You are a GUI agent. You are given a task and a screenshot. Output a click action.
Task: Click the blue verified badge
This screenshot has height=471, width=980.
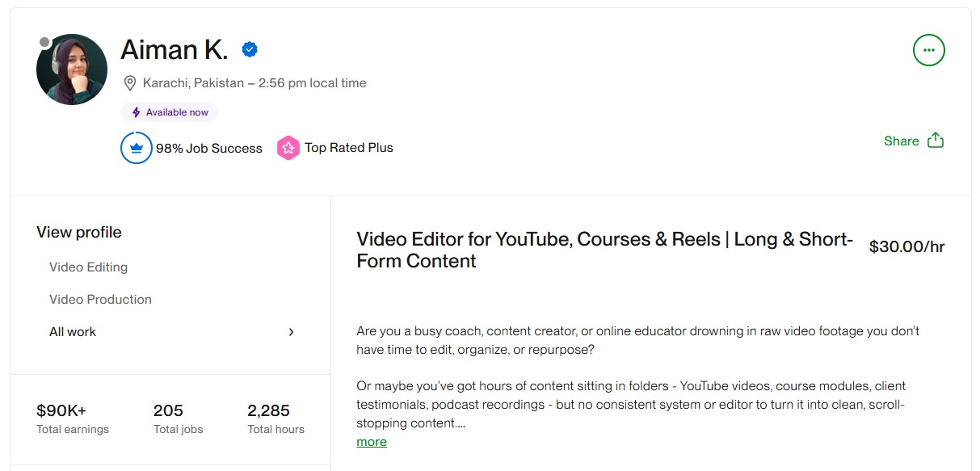pos(250,50)
